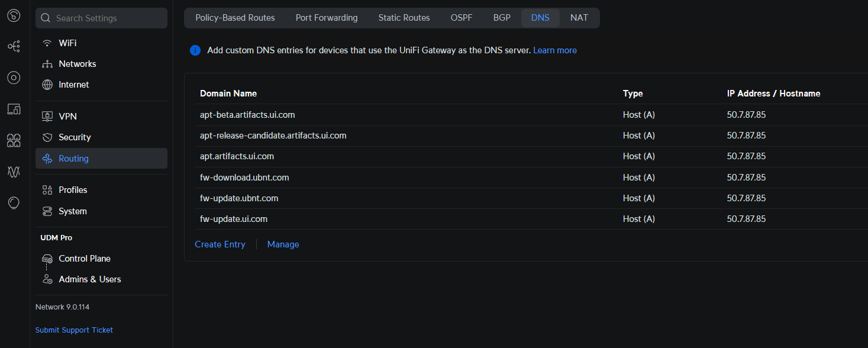Click the Type column header
Viewport: 868px width, 348px height.
633,94
